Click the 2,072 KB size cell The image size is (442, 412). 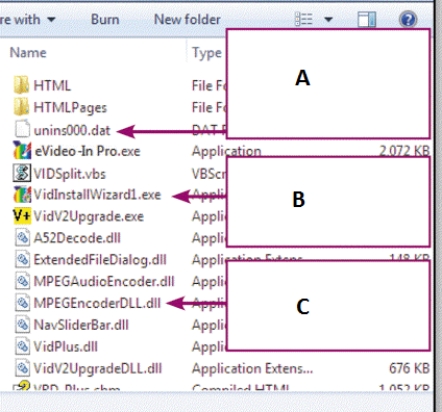point(404,151)
